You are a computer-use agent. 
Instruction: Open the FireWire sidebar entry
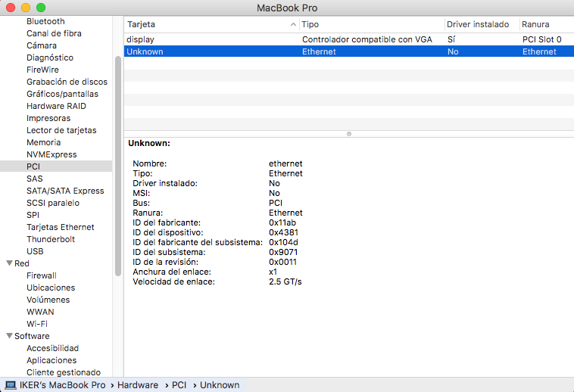click(x=42, y=70)
